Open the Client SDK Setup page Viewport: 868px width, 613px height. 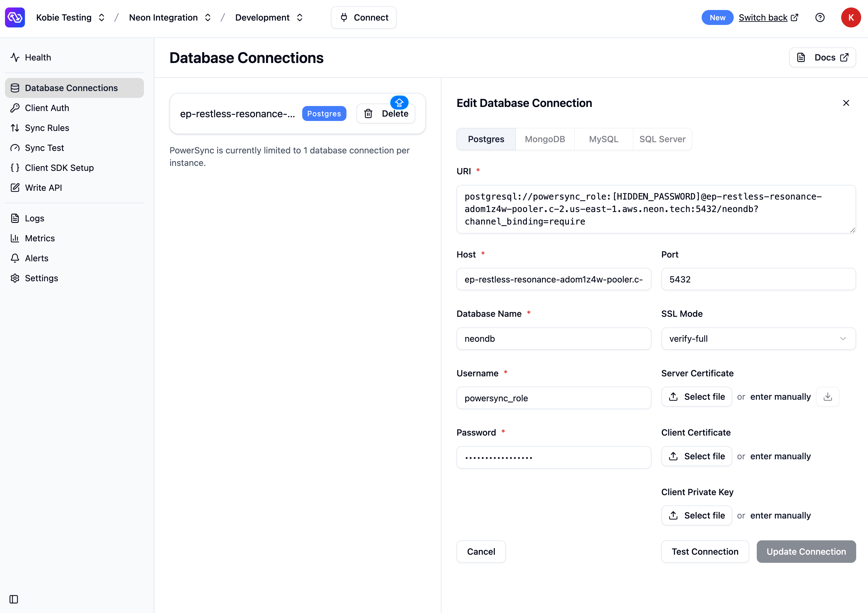point(74,168)
